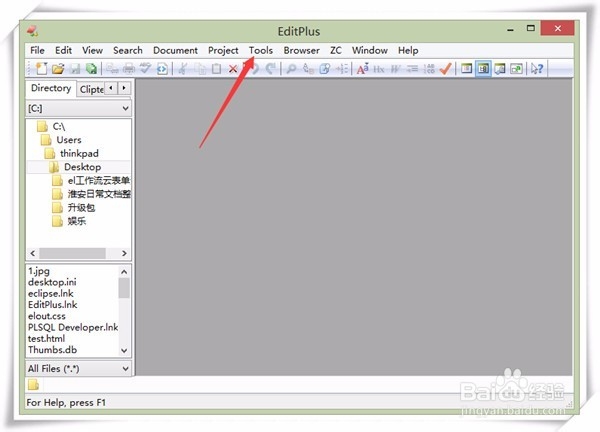Open the Project menu
This screenshot has width=600, height=432.
click(x=223, y=50)
